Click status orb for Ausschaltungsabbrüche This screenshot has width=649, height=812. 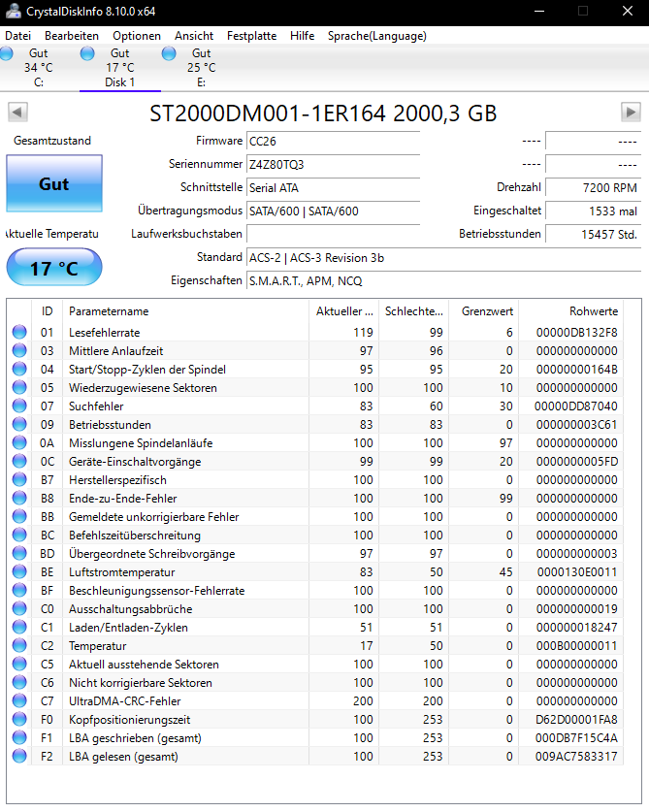[x=19, y=608]
